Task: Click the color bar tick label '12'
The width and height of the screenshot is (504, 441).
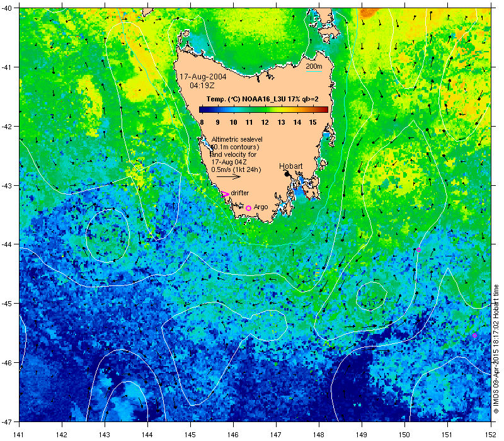Action: pyautogui.click(x=265, y=122)
